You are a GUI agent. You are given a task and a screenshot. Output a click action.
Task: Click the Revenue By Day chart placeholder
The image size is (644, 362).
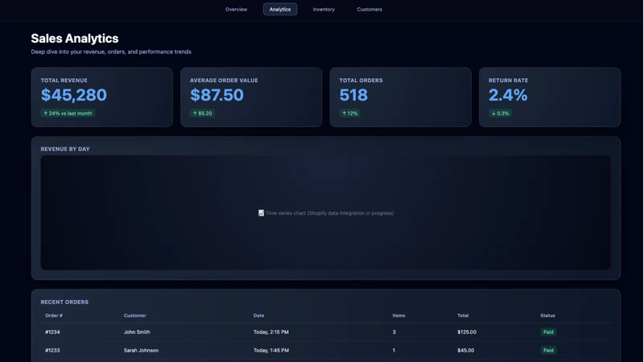326,212
